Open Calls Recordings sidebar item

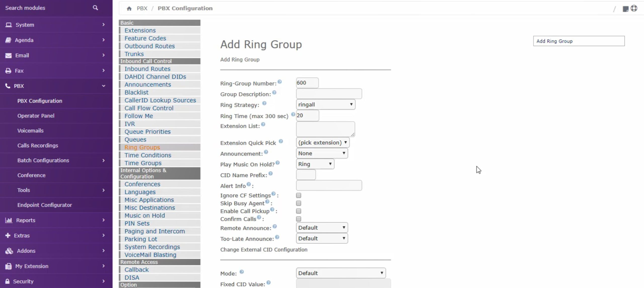click(38, 146)
